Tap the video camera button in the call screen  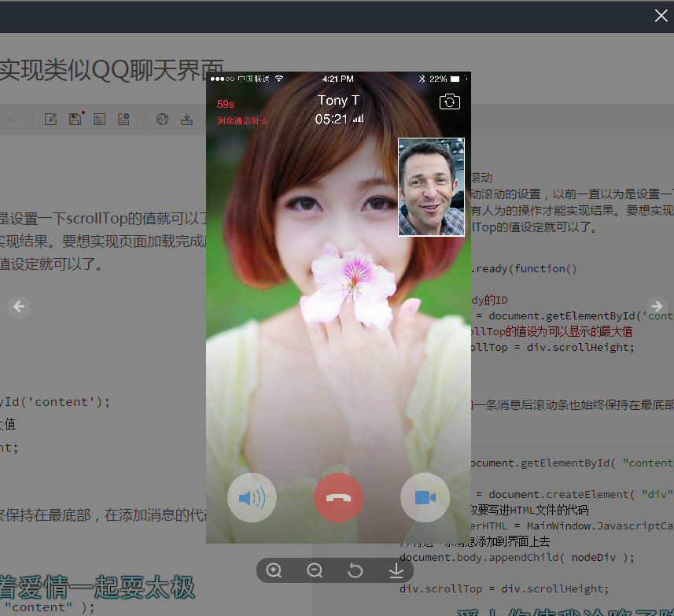coord(425,498)
